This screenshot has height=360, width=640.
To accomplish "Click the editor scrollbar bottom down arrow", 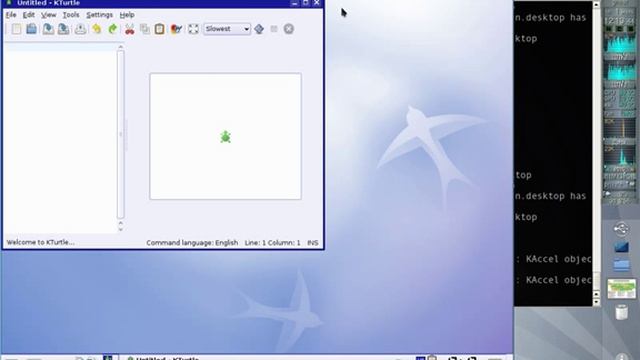I will [x=120, y=229].
